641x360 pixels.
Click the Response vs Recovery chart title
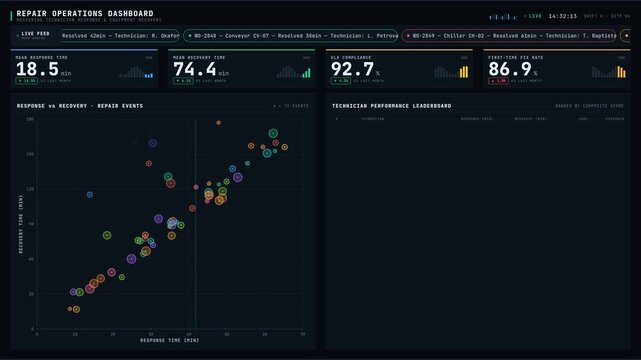coord(80,106)
